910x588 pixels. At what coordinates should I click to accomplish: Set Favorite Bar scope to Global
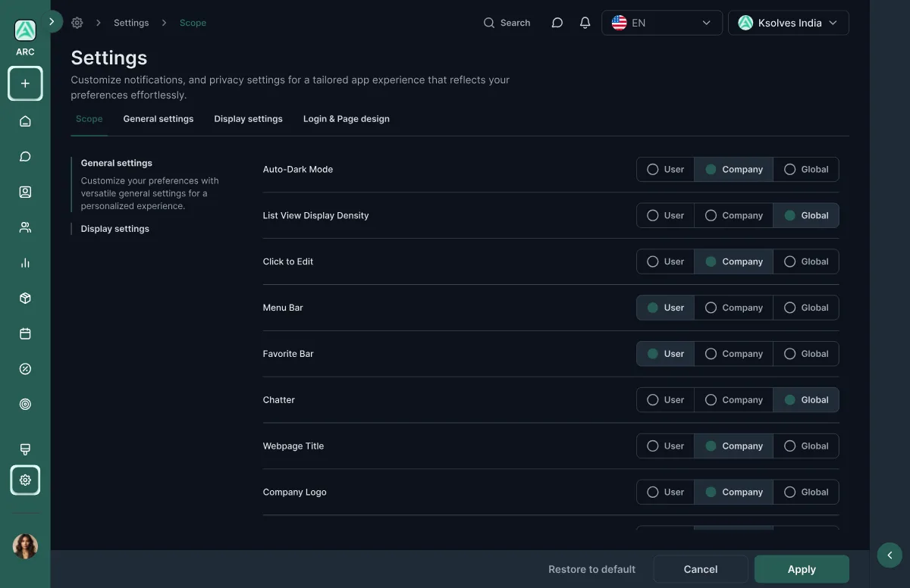(x=806, y=354)
